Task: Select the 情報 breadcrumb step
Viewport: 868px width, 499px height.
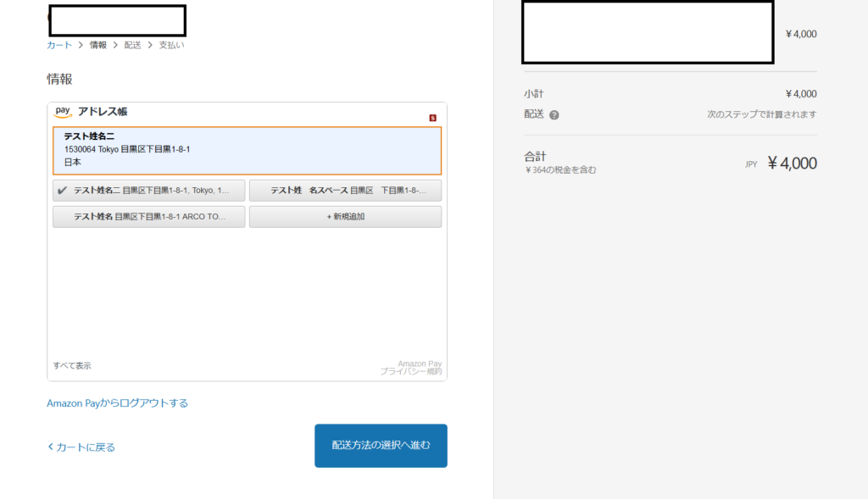Action: 98,45
